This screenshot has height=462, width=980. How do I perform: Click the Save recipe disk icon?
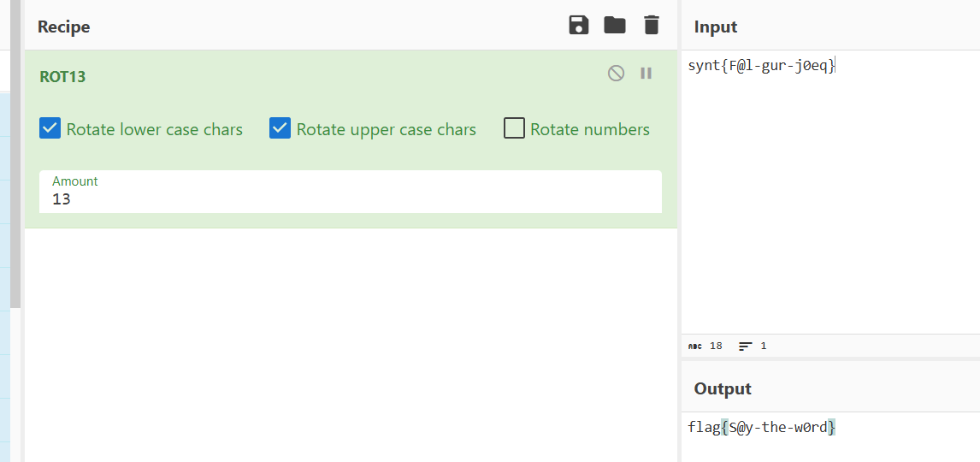[579, 25]
